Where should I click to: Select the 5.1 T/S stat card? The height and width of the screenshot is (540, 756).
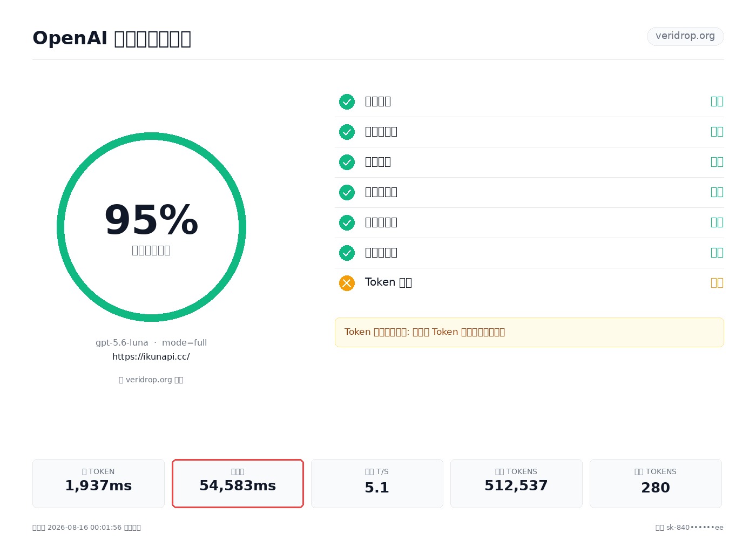[x=377, y=483]
